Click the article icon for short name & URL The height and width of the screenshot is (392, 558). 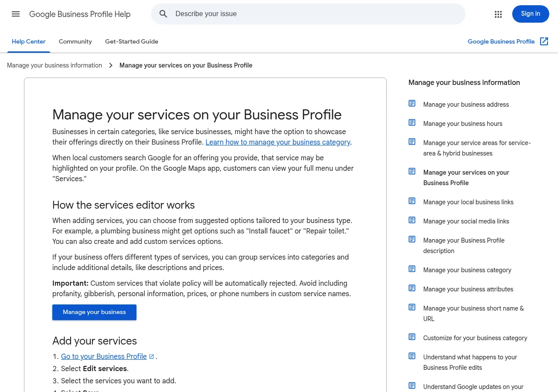[412, 307]
